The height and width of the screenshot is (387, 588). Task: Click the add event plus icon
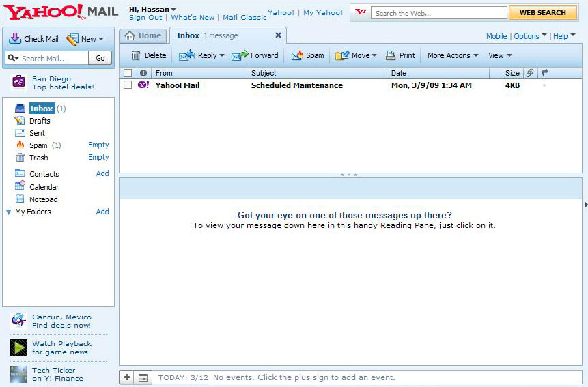pos(128,377)
